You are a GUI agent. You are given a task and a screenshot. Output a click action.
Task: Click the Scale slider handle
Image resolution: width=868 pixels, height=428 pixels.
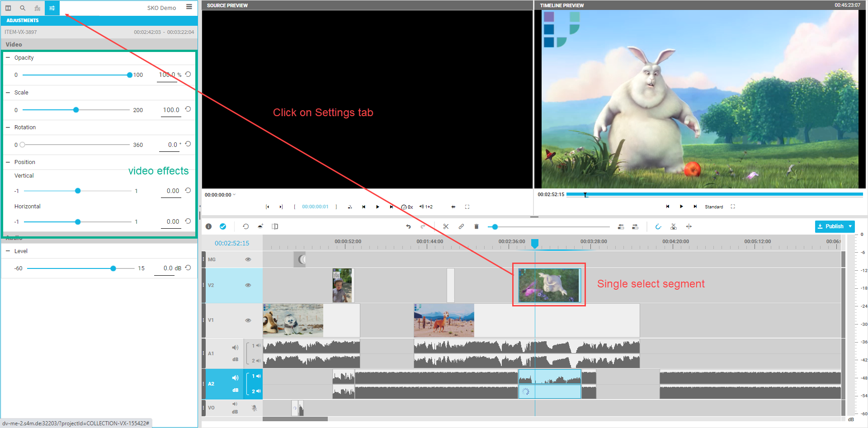coord(76,110)
